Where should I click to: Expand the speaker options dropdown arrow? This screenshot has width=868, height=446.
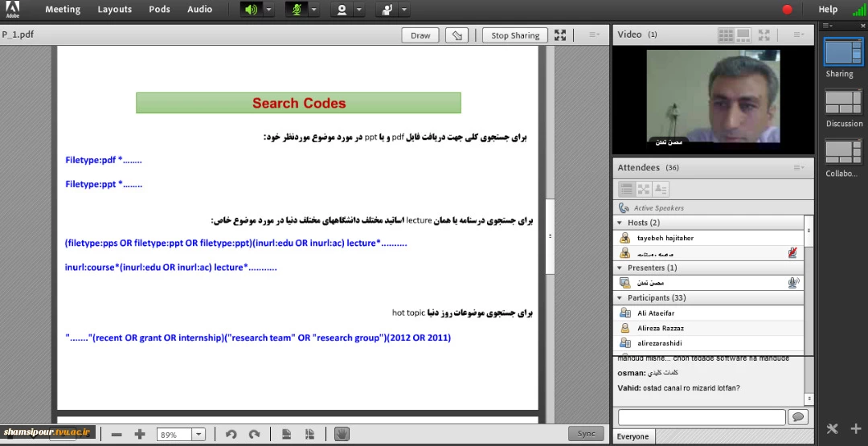pyautogui.click(x=268, y=10)
